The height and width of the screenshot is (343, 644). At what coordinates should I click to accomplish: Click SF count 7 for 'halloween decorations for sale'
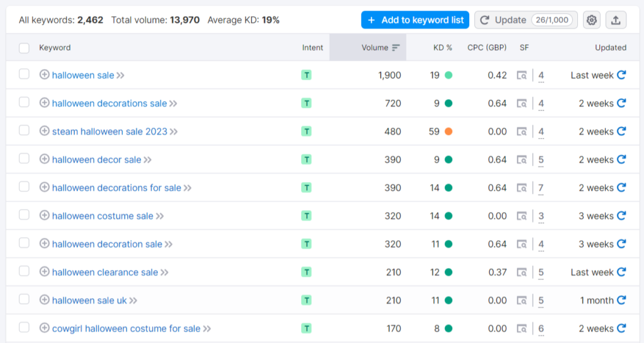click(541, 188)
